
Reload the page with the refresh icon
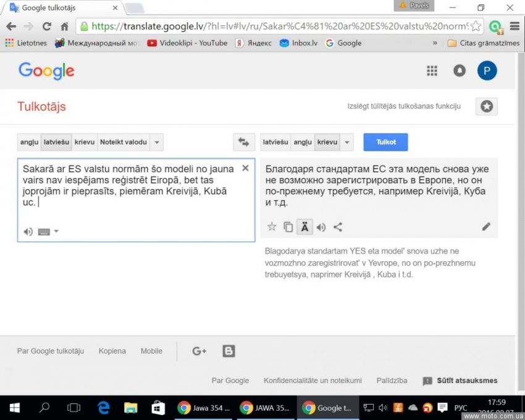46,26
